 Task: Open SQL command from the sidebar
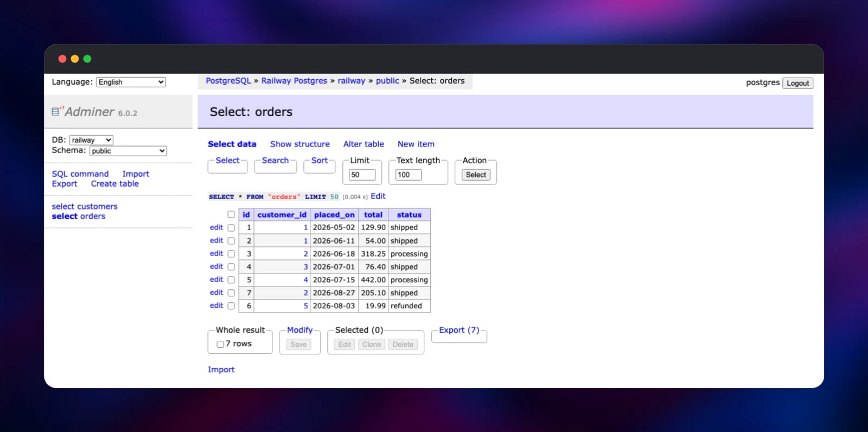(80, 174)
